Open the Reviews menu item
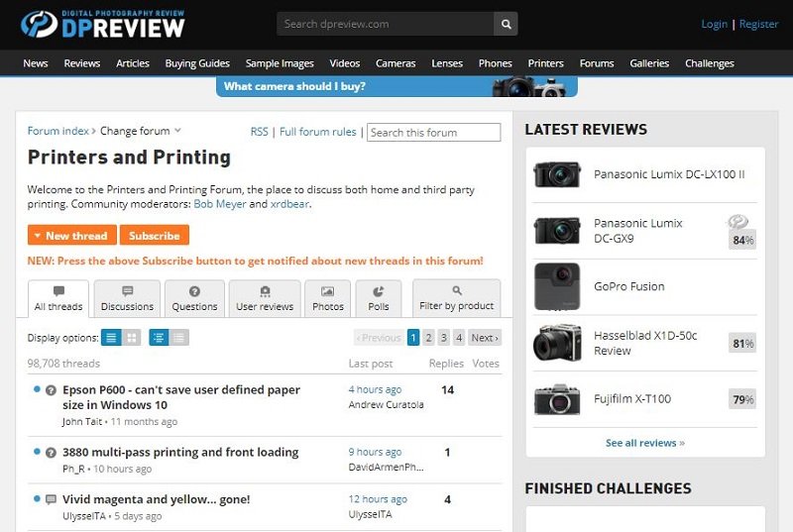 click(x=82, y=63)
